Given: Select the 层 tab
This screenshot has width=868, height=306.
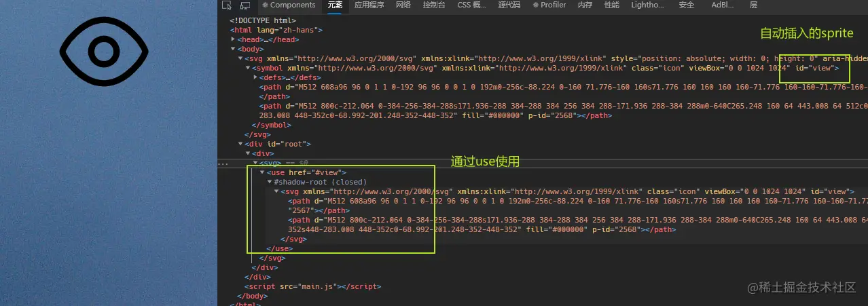Looking at the screenshot, I should coord(753,5).
